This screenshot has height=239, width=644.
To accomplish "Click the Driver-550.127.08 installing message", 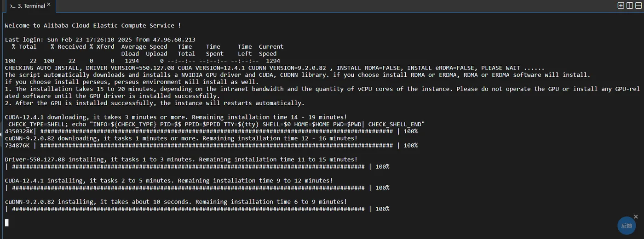I will click(181, 159).
